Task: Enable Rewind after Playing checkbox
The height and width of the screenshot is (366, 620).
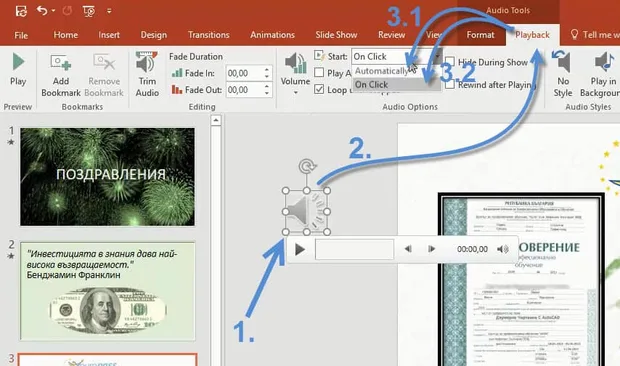Action: click(450, 84)
